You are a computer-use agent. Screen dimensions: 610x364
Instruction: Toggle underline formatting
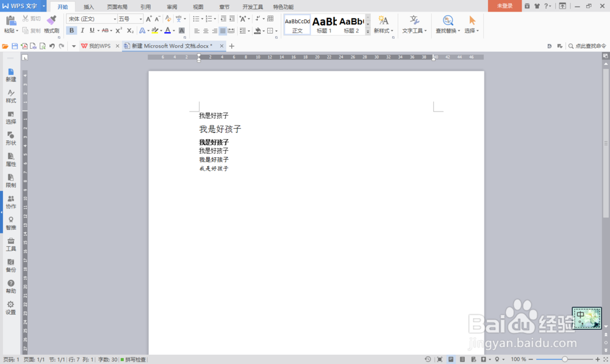[91, 30]
